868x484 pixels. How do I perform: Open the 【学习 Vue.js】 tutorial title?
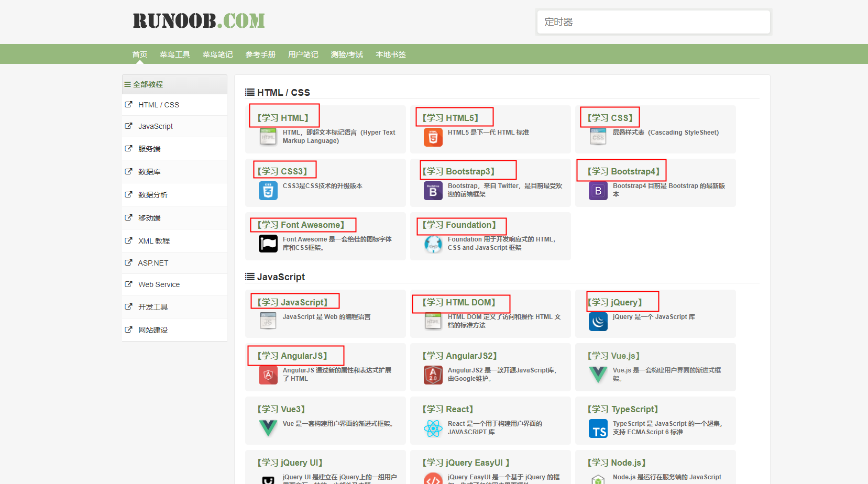click(x=613, y=356)
